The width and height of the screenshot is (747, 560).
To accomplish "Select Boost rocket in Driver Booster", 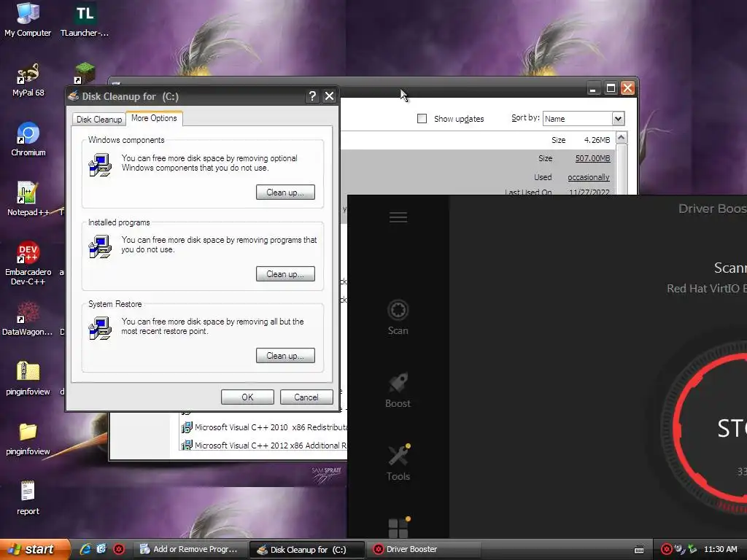I will point(398,390).
